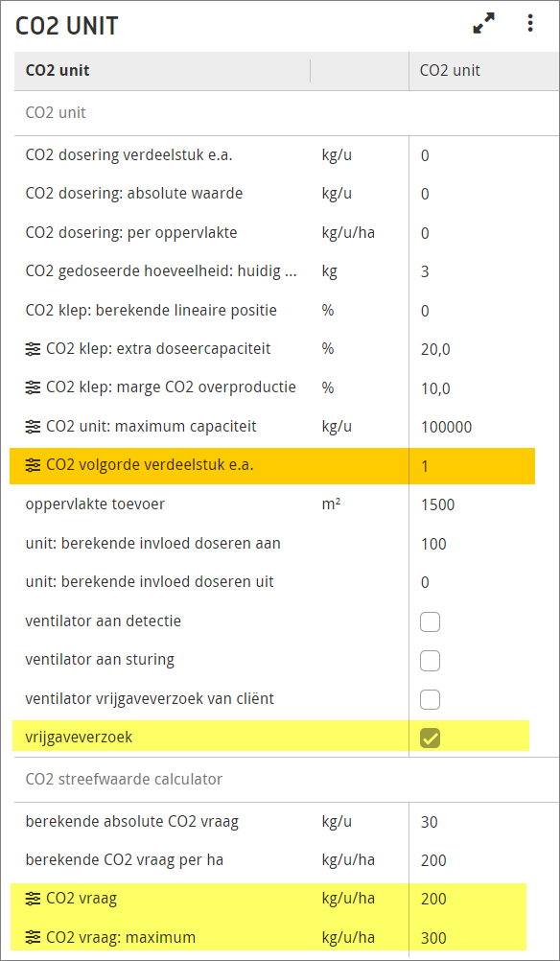Screen dimensions: 560x961
Task: Click the bold CO2 unit row header
Action: click(58, 70)
